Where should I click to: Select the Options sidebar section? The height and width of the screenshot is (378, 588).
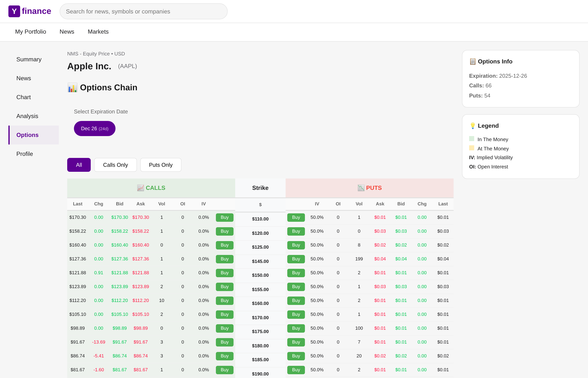click(34, 135)
